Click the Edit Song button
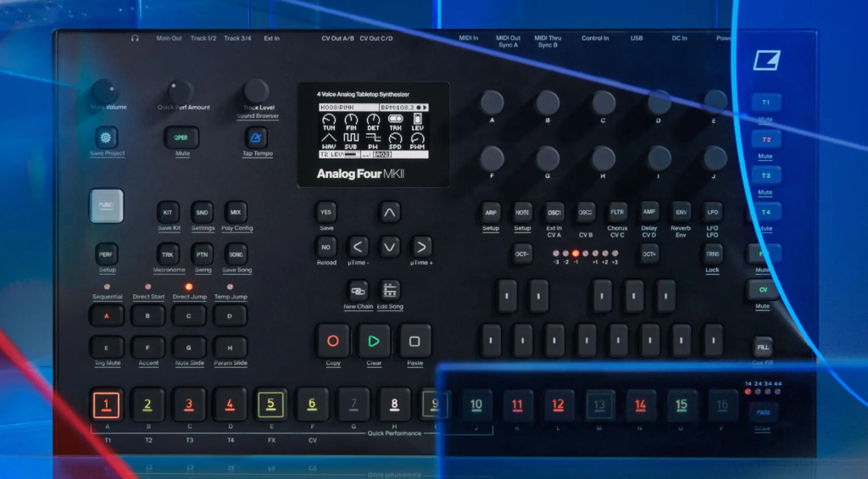Screen dimensions: 868x479 (x=390, y=291)
